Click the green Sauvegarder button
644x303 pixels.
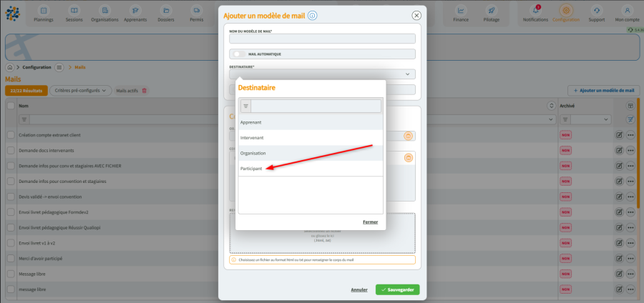[x=397, y=289]
